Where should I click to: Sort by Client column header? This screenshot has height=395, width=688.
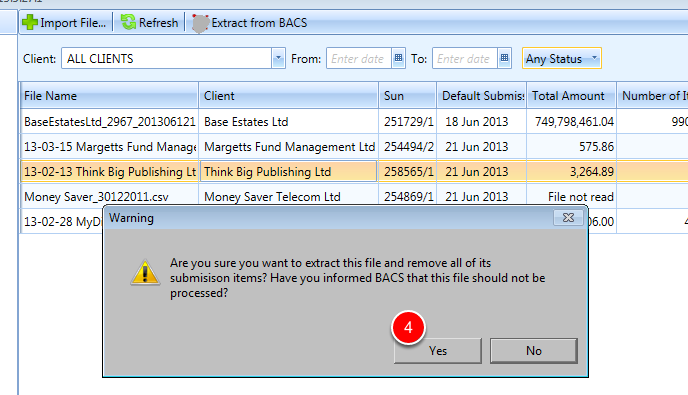click(289, 95)
